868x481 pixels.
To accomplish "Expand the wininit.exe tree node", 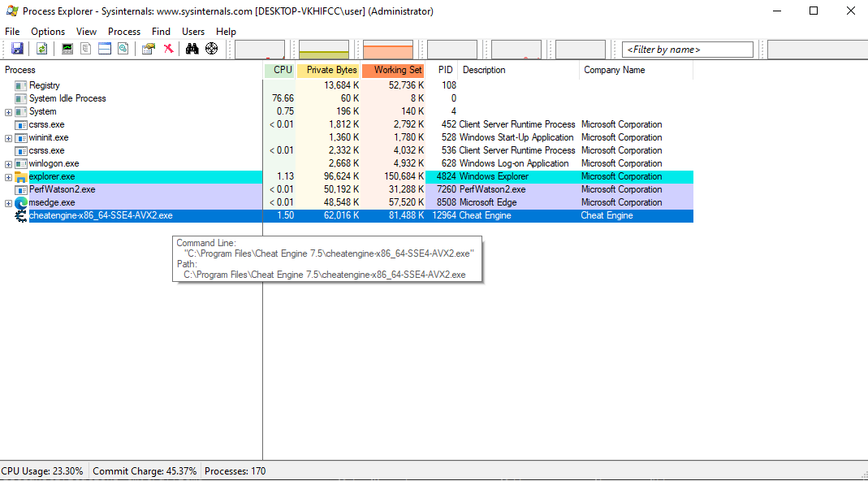I will (8, 138).
